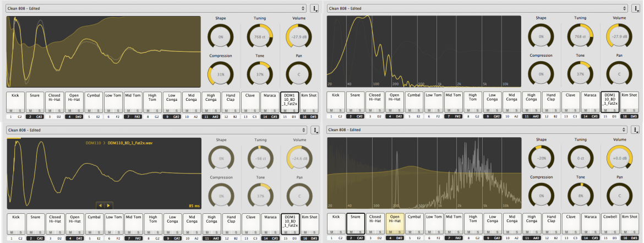
Task: Open preset dropdown in the 85 ms waveform panel
Action: [x=156, y=130]
